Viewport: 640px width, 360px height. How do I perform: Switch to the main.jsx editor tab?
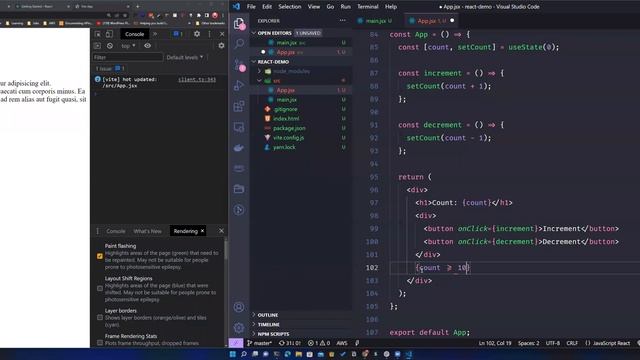click(x=375, y=20)
